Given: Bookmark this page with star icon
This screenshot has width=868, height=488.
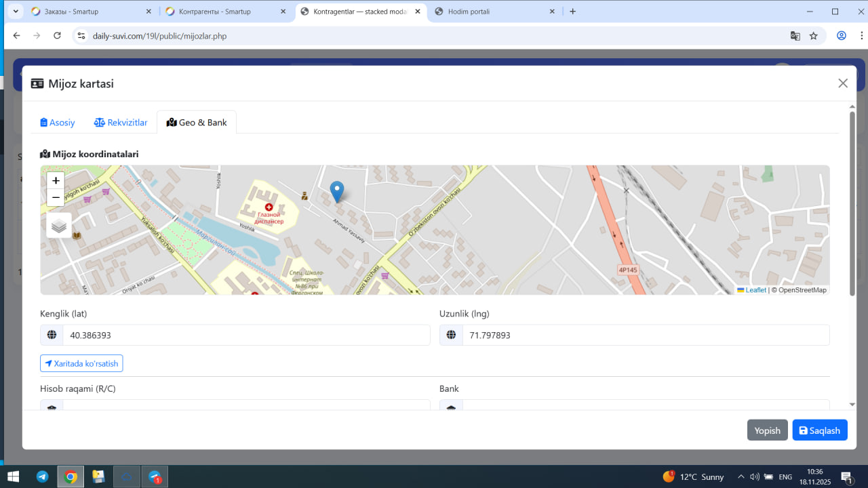Looking at the screenshot, I should click(814, 36).
